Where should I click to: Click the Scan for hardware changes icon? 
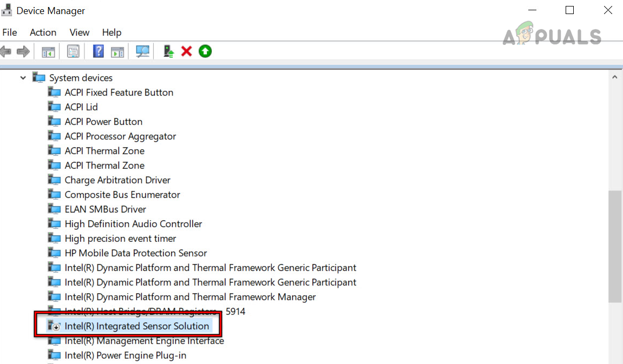pos(142,51)
